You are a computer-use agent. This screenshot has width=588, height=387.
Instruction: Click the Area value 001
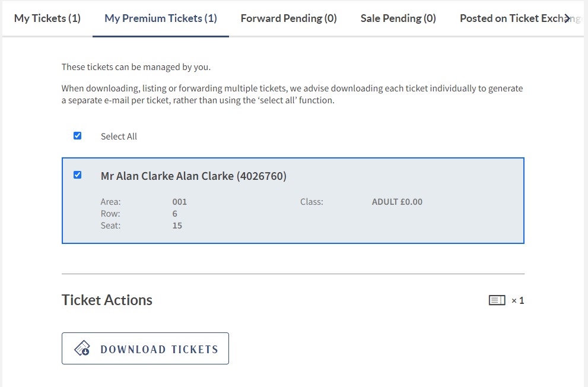pos(180,202)
